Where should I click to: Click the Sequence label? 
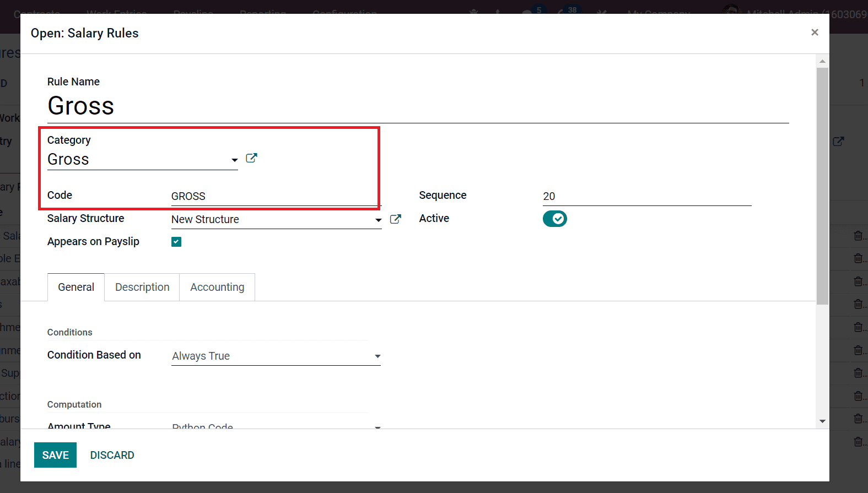[443, 195]
